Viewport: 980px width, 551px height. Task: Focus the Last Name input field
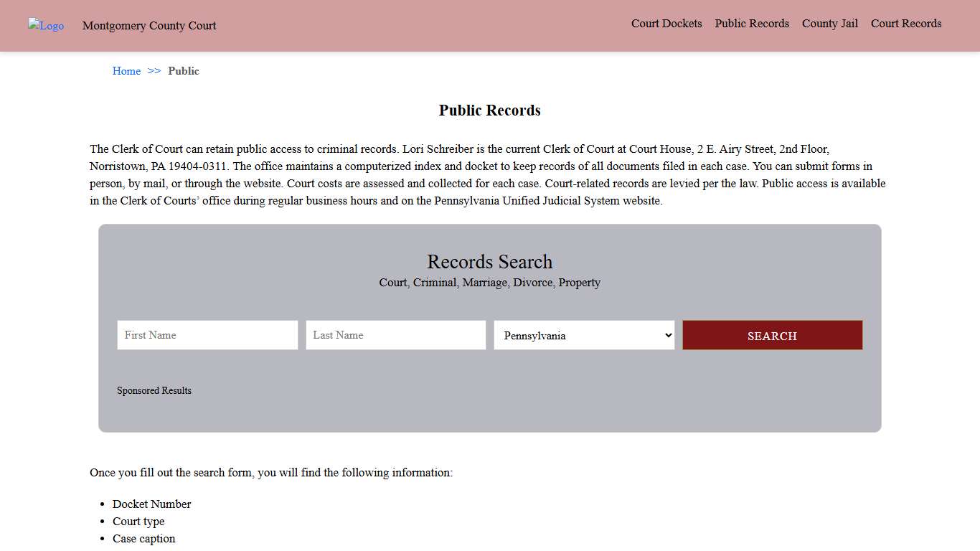point(395,335)
